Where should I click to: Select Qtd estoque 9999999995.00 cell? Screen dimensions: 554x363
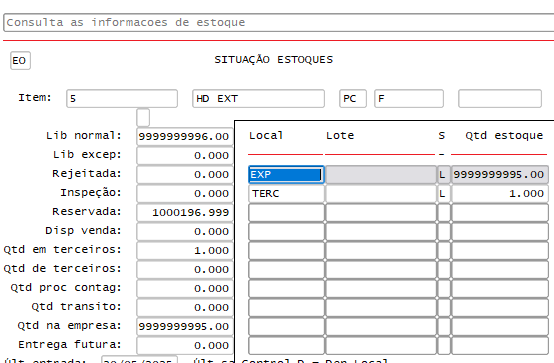[x=500, y=175]
